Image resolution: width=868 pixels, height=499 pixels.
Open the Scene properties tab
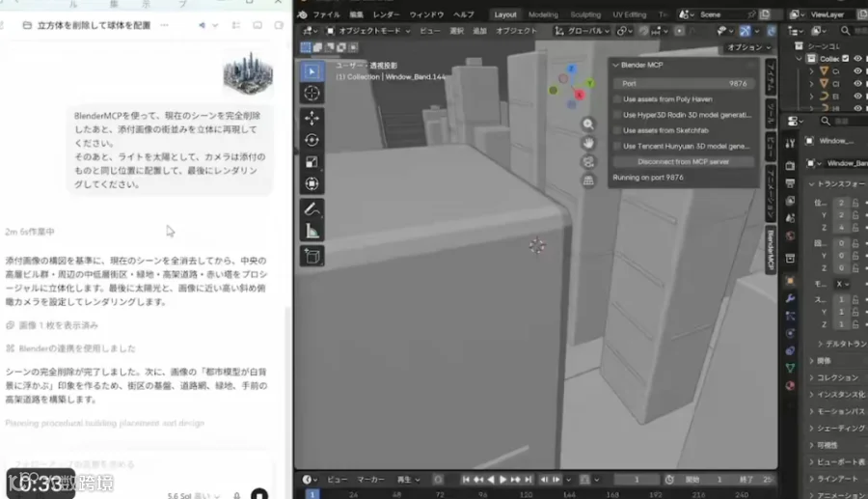coord(790,218)
